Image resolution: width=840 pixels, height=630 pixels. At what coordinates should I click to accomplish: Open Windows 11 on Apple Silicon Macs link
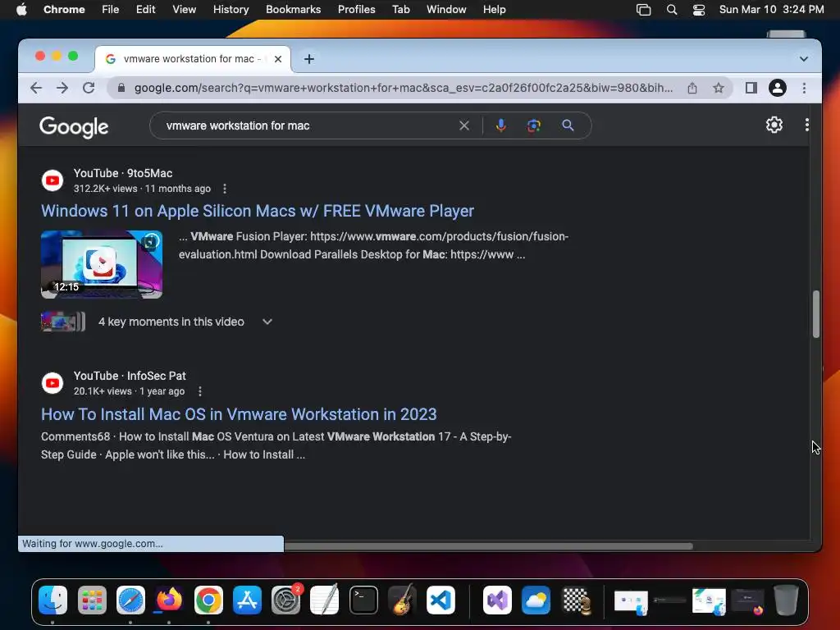(258, 211)
